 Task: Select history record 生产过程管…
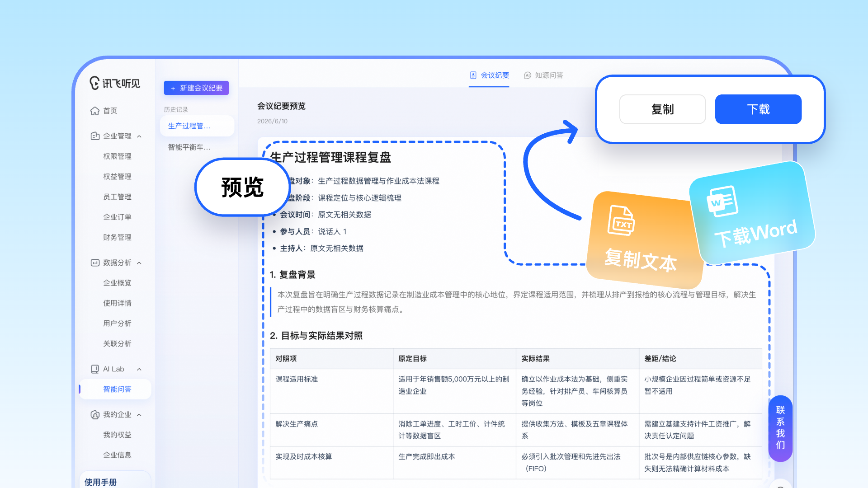pos(197,126)
